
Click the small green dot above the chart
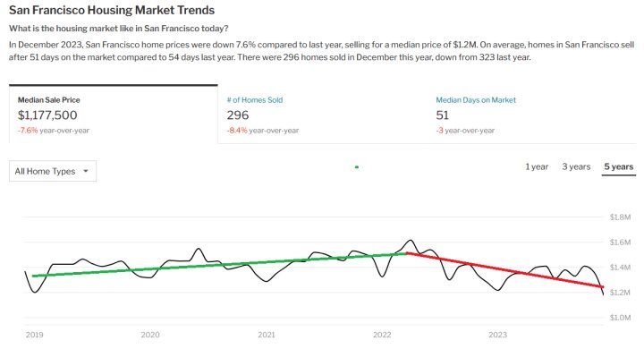(357, 167)
